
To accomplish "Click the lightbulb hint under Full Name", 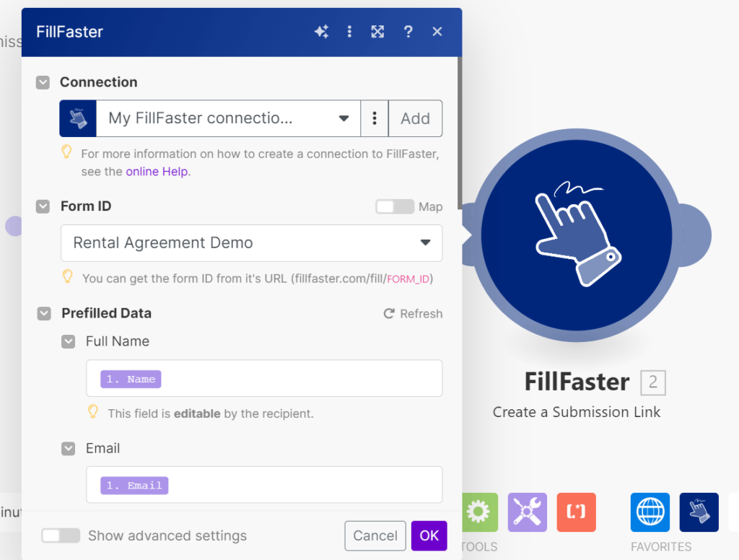I will (93, 411).
